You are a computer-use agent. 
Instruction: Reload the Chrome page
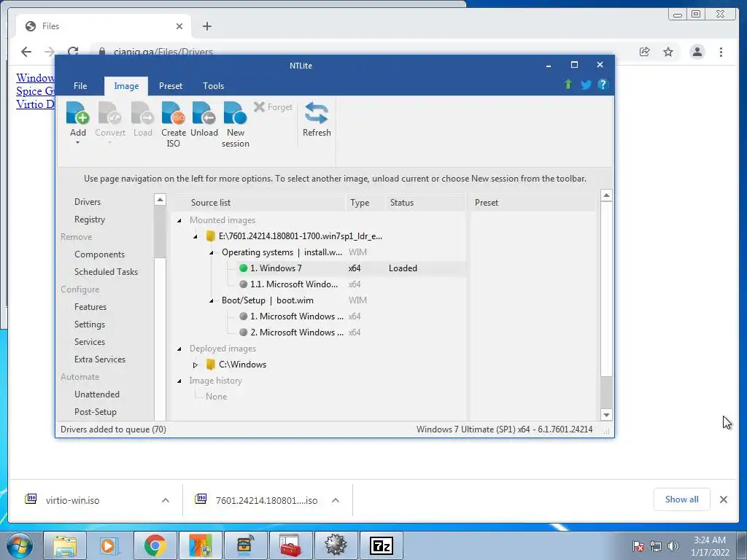pyautogui.click(x=73, y=50)
